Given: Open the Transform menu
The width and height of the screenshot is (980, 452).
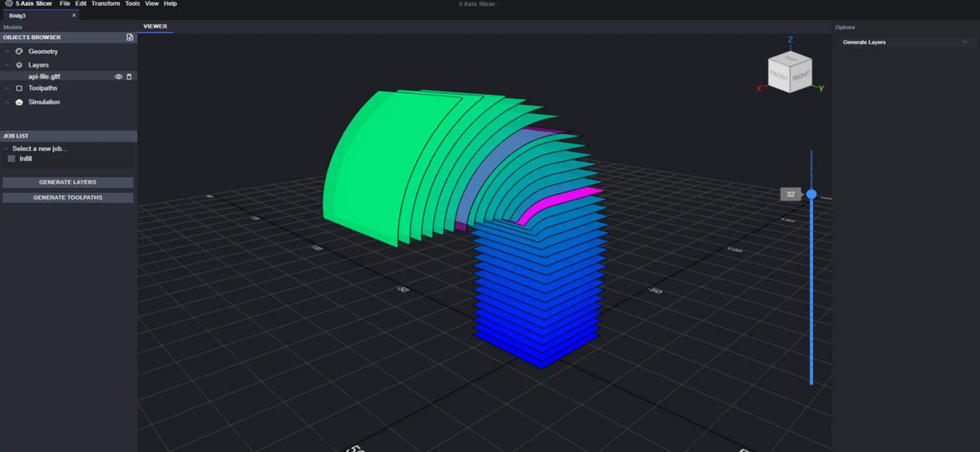Looking at the screenshot, I should (x=106, y=3).
